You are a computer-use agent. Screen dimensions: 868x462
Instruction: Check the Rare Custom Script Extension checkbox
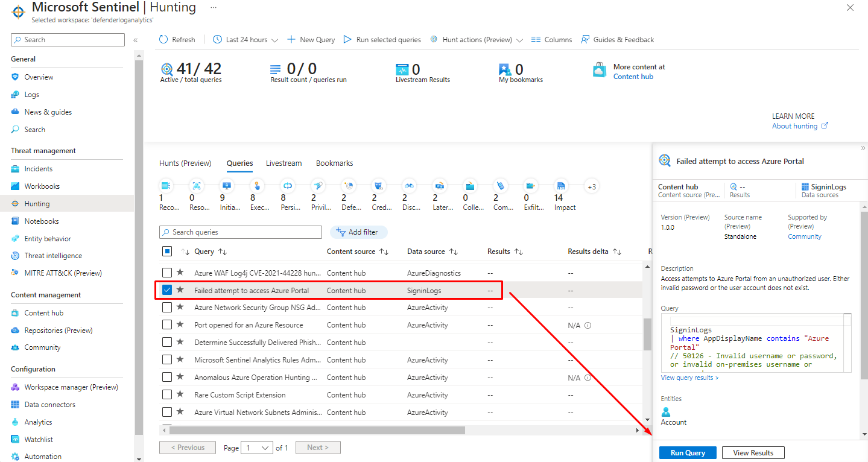tap(167, 394)
